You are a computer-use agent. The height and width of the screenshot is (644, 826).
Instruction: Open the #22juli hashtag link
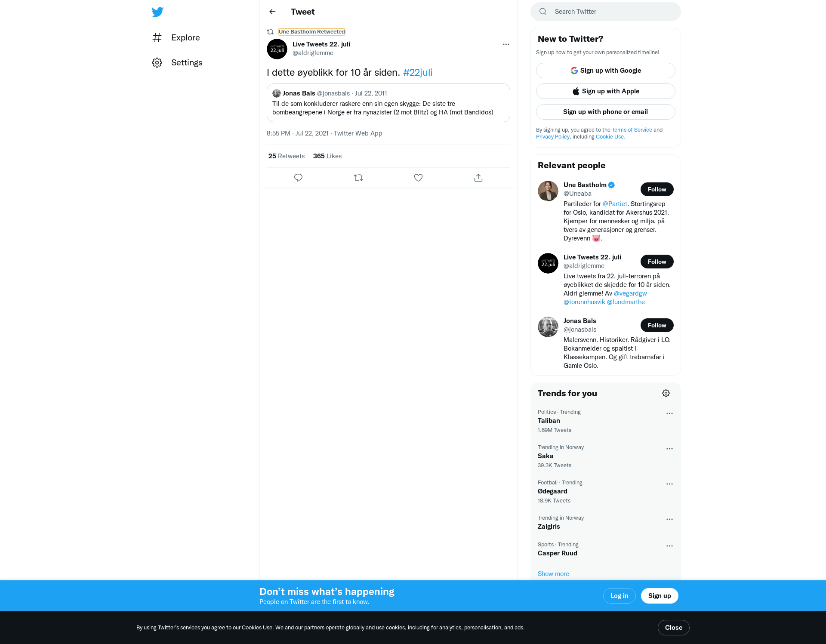[418, 72]
